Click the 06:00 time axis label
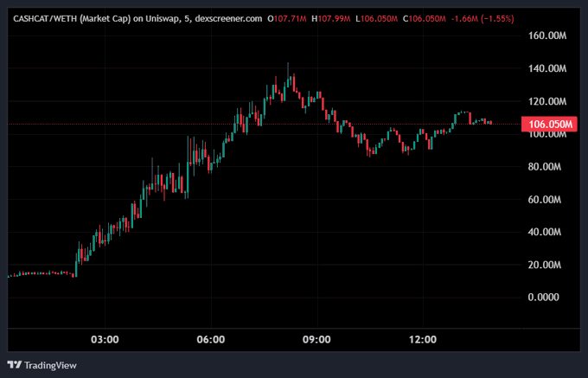 pos(211,340)
